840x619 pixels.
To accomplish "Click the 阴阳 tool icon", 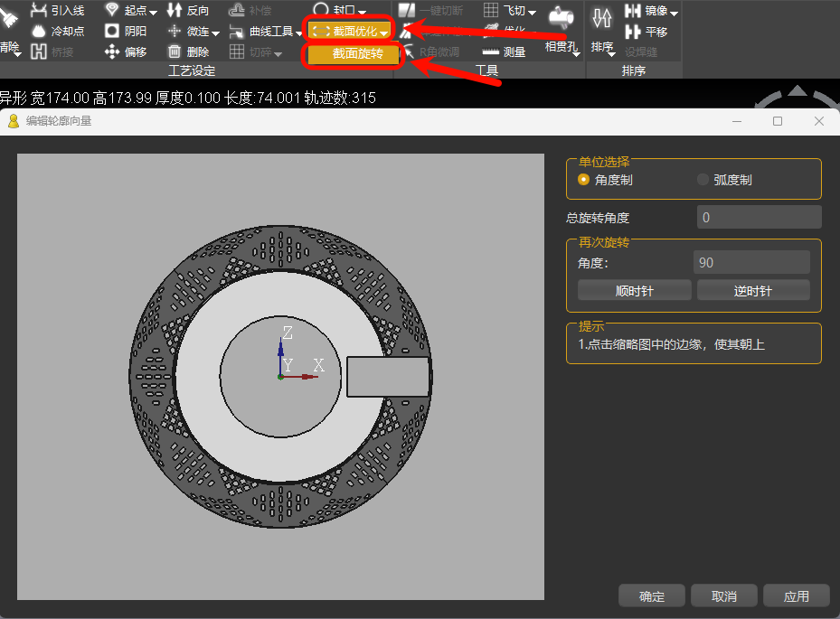I will point(112,31).
